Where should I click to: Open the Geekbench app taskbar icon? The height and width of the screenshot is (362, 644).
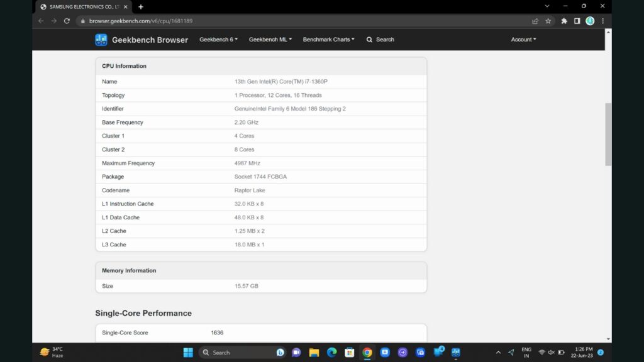pyautogui.click(x=456, y=352)
